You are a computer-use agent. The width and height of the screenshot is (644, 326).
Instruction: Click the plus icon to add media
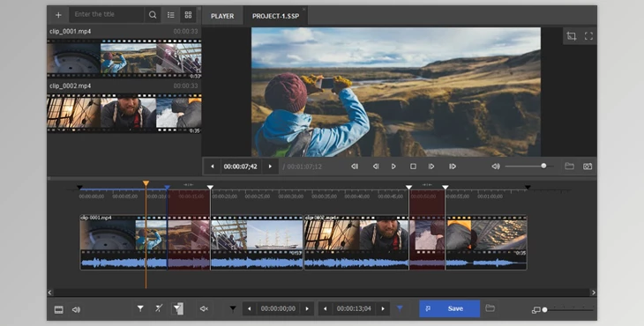point(58,15)
